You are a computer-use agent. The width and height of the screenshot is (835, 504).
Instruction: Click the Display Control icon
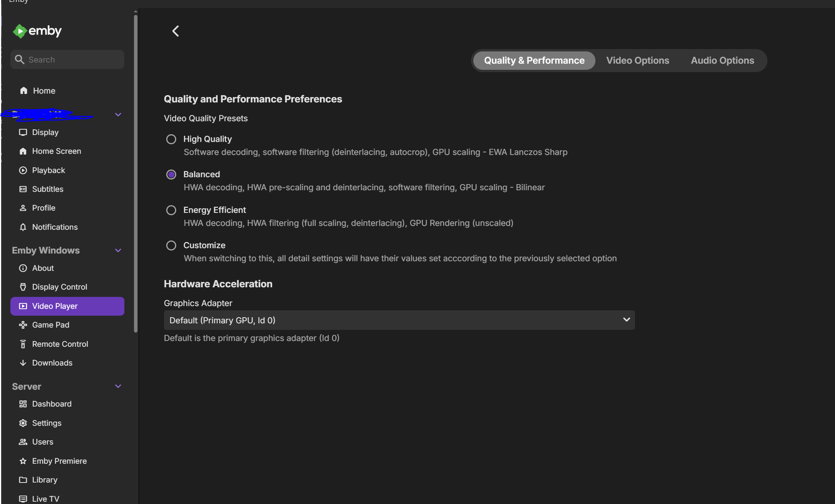pyautogui.click(x=23, y=287)
